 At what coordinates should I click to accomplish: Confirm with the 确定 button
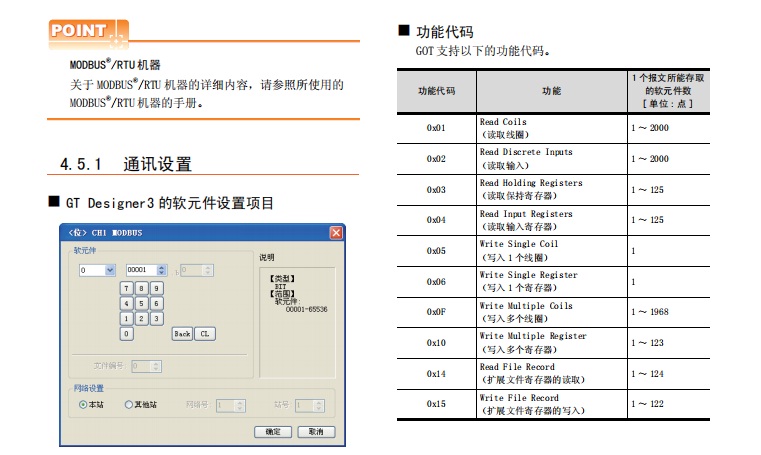(x=273, y=432)
